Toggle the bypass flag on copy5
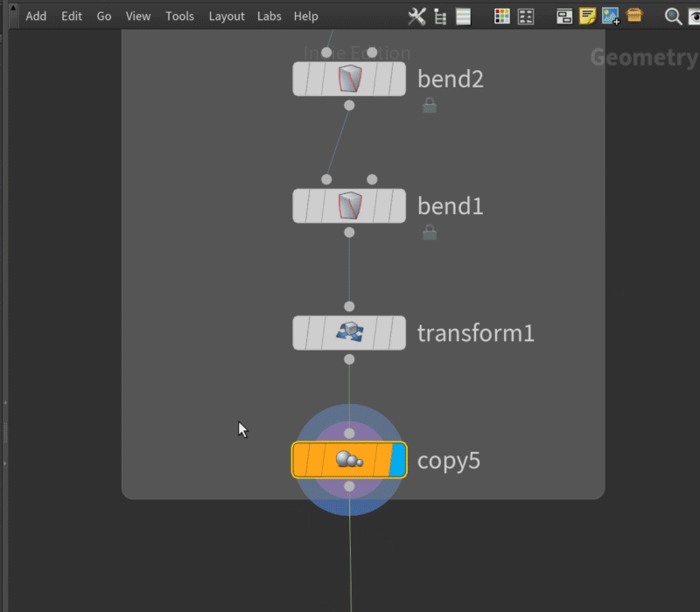700x612 pixels. [x=300, y=460]
